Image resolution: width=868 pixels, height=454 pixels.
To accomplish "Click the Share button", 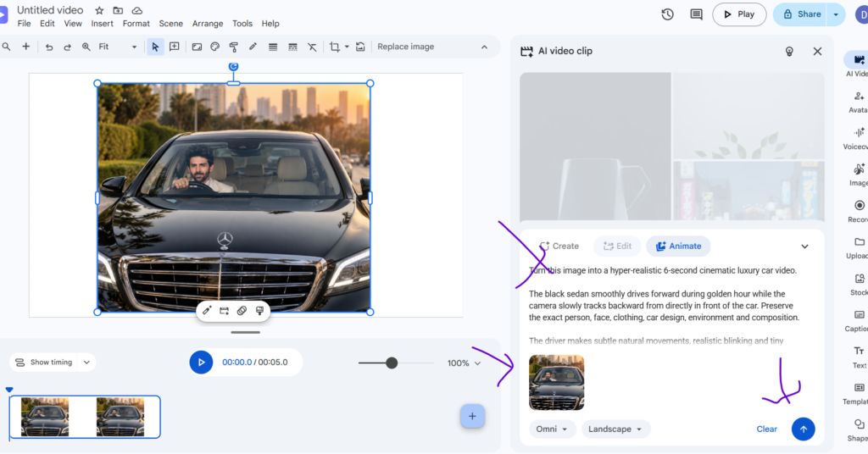I will [800, 14].
